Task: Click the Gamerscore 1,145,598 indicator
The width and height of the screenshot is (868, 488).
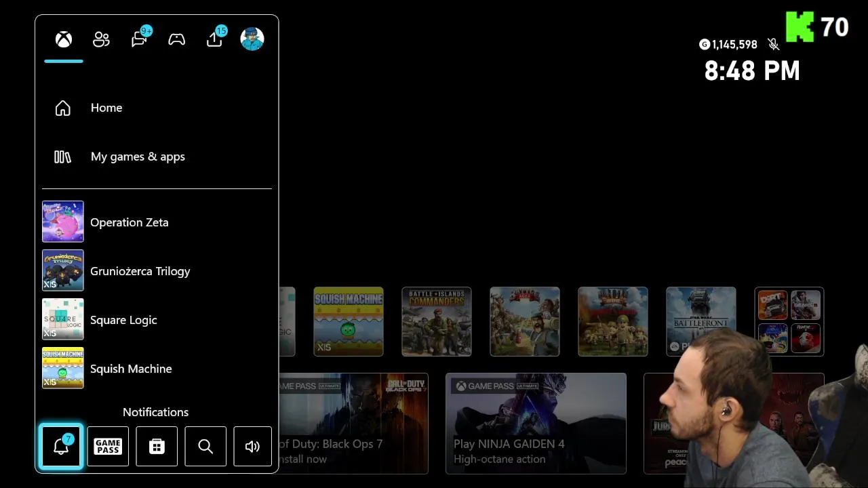Action: [728, 45]
